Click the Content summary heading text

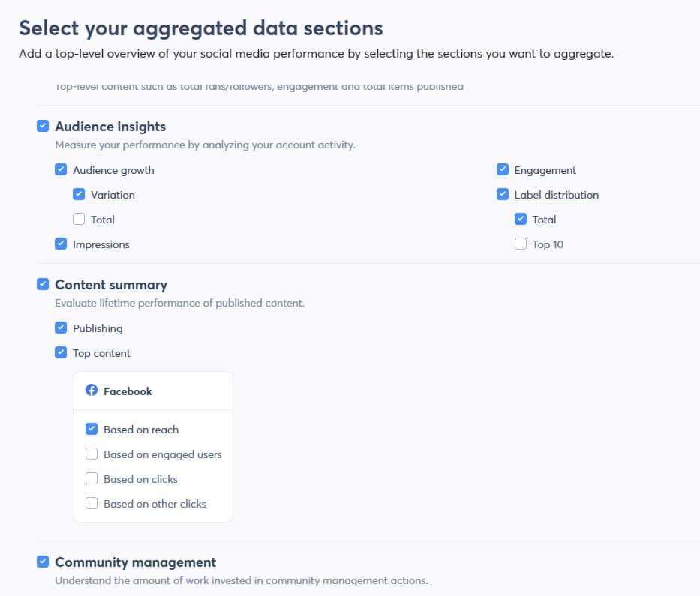111,285
